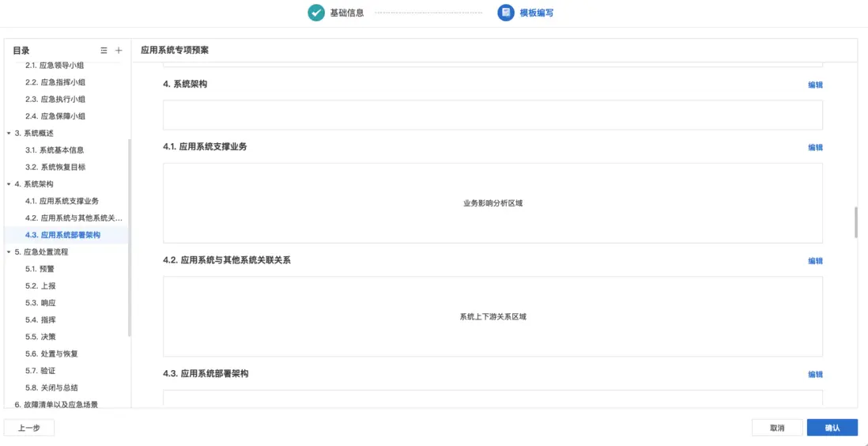Click 编辑 link for 4.1. 应用系统支撑业务
Viewport: 868px width, 446px height.
pyautogui.click(x=815, y=148)
